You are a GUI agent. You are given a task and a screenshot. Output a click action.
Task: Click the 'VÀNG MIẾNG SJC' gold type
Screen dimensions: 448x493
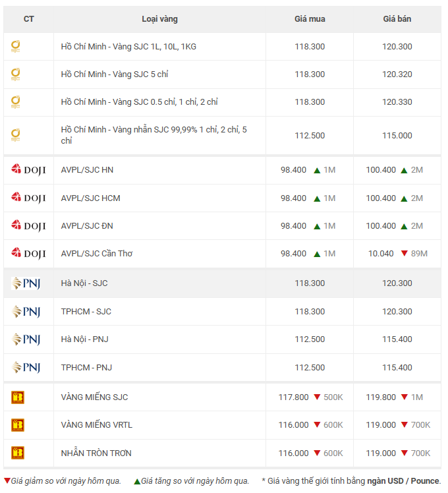coord(94,397)
